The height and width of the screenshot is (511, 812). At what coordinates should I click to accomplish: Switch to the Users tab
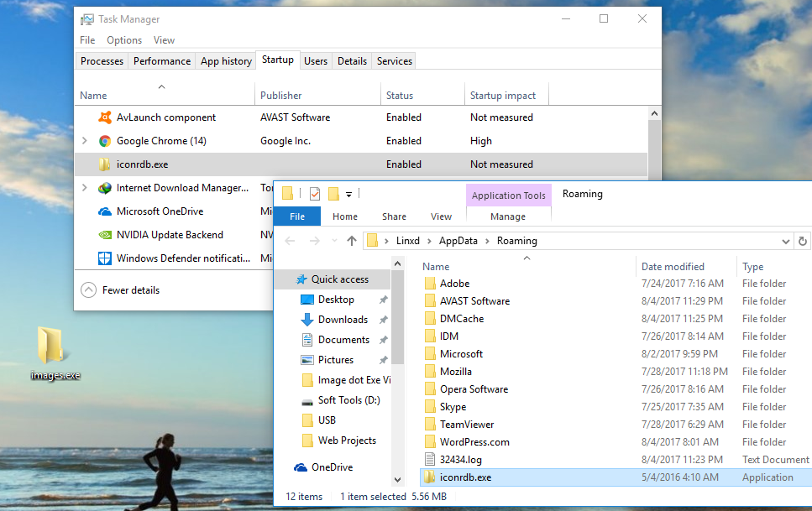pos(316,61)
